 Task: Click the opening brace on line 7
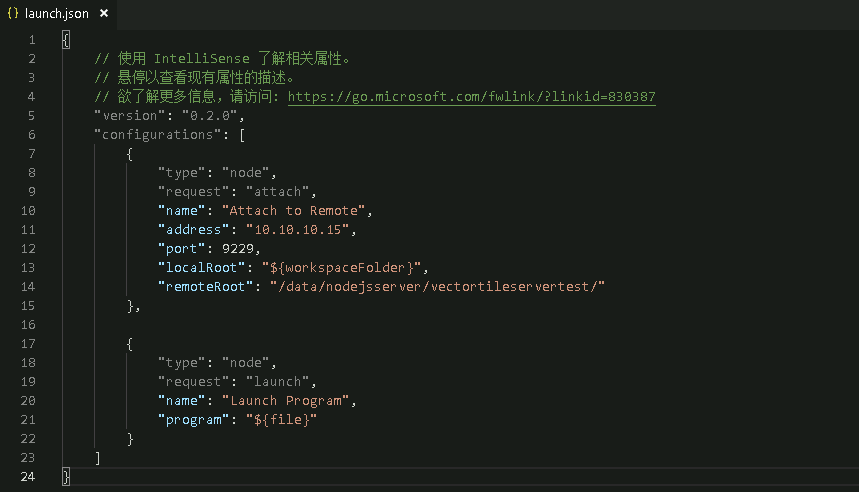tap(130, 154)
